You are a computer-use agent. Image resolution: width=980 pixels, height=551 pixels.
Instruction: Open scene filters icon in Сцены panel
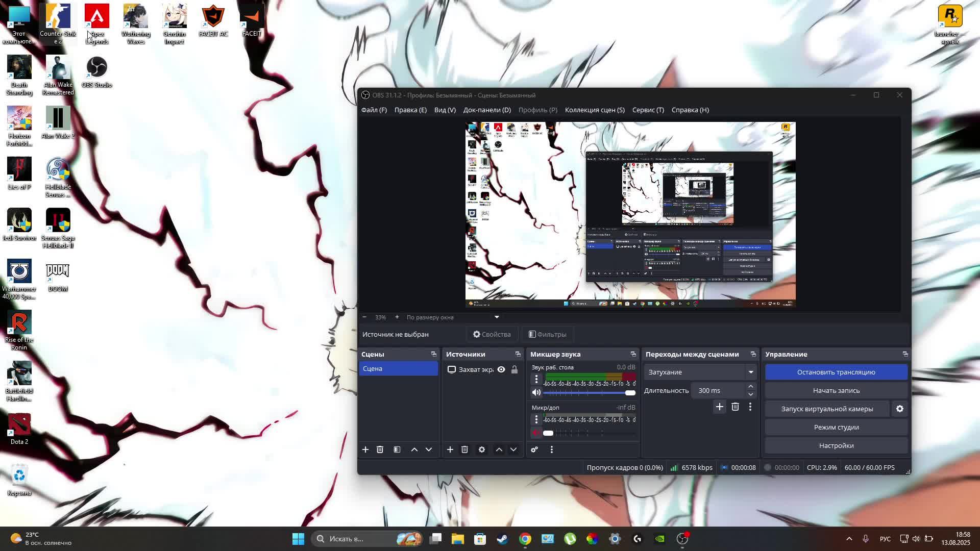[397, 449]
